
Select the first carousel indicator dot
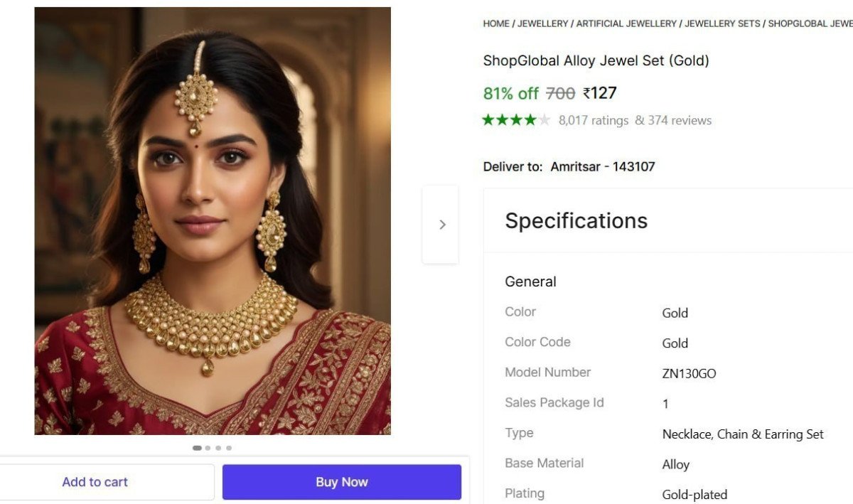pyautogui.click(x=197, y=448)
